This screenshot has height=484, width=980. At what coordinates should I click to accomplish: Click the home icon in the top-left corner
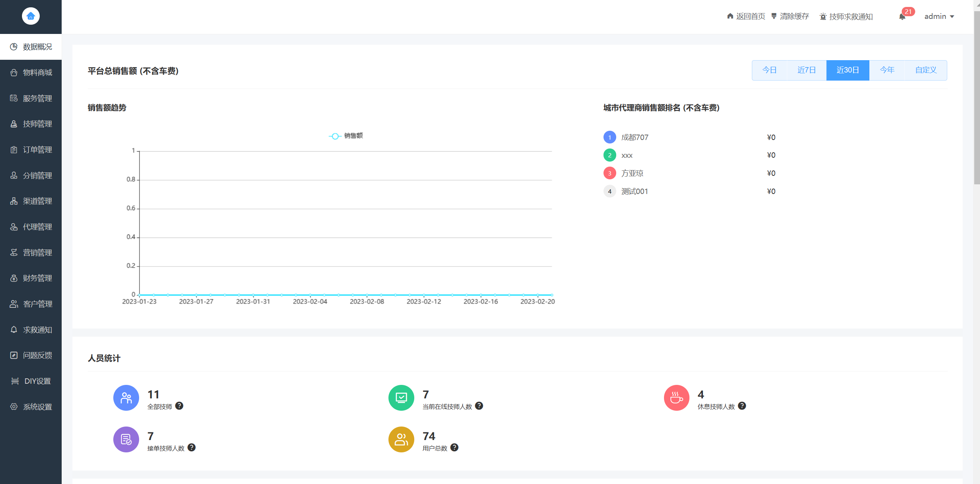pyautogui.click(x=31, y=16)
